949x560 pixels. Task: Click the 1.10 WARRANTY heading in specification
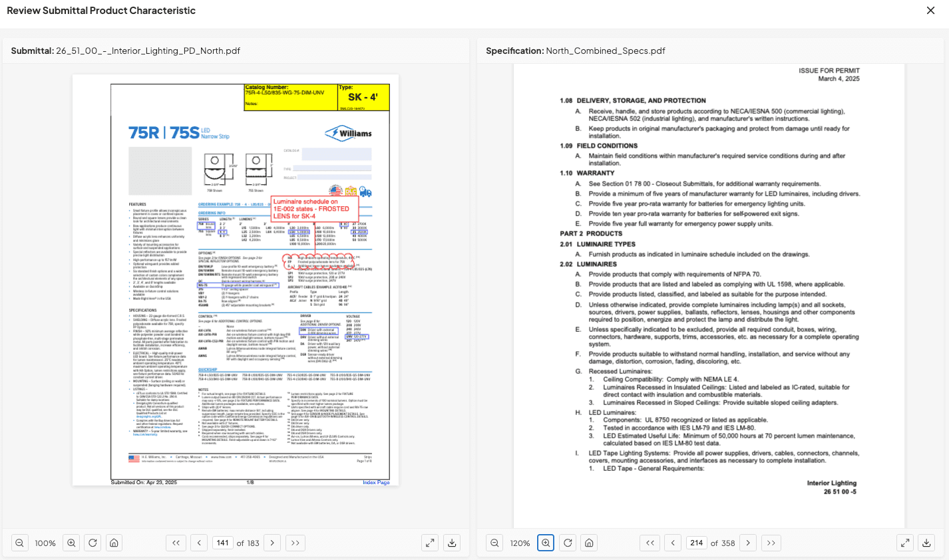(x=587, y=173)
